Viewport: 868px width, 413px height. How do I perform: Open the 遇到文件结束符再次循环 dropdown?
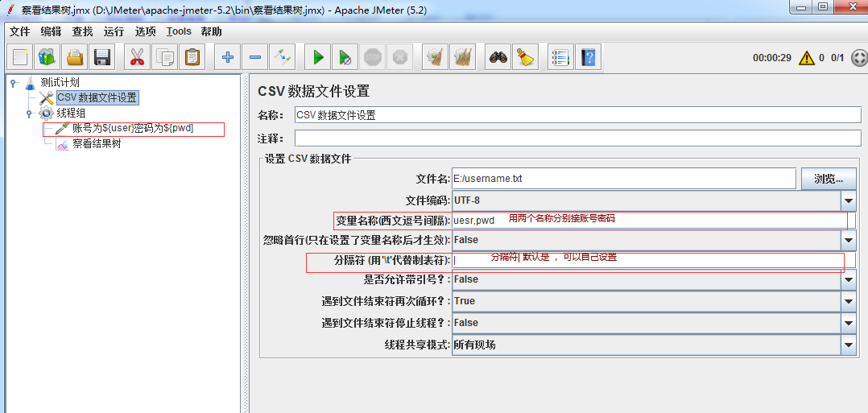(x=849, y=301)
